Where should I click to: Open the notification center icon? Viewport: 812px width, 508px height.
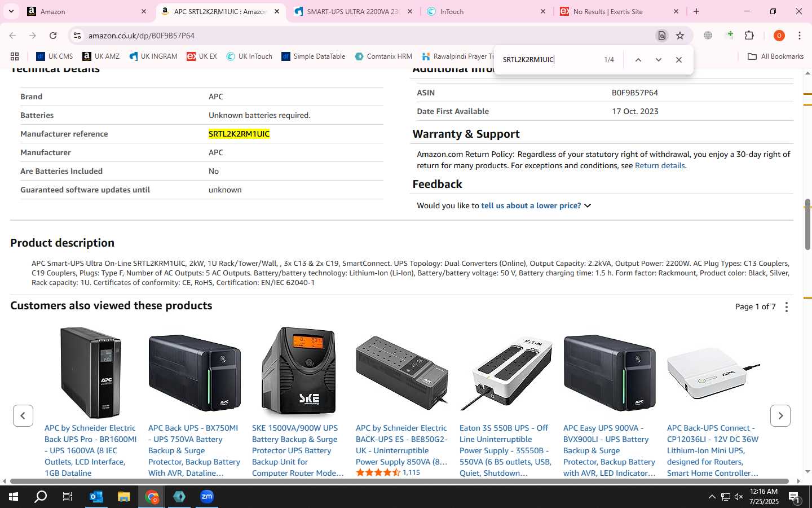point(794,497)
